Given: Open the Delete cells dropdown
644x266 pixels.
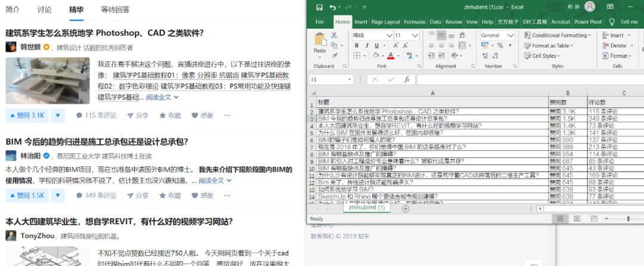Looking at the screenshot, I should click(618, 45).
